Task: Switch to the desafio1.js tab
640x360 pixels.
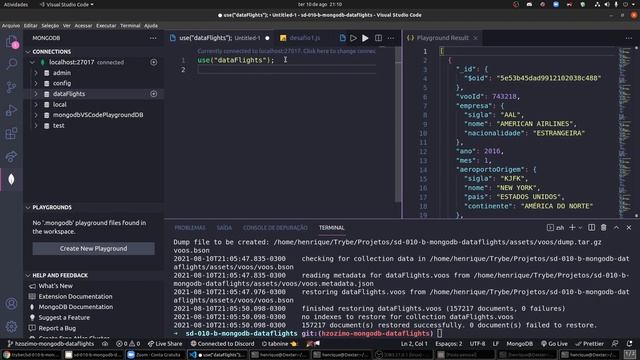Action: coord(300,38)
